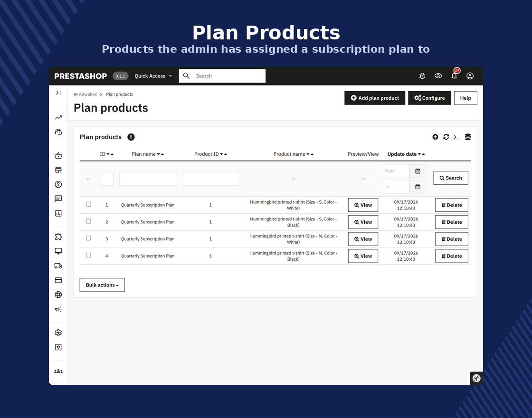
Task: Open Shop Parameters gear icon
Action: [x=58, y=332]
